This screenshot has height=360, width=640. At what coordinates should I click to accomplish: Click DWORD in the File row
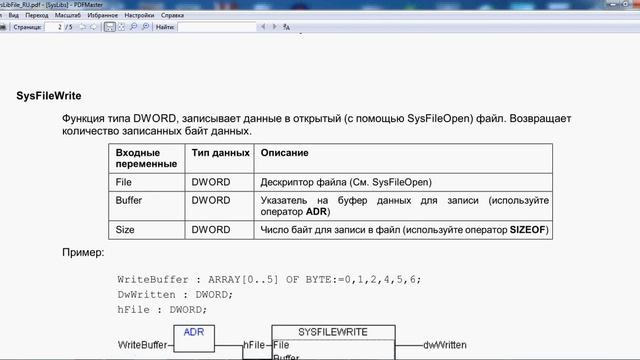click(211, 182)
